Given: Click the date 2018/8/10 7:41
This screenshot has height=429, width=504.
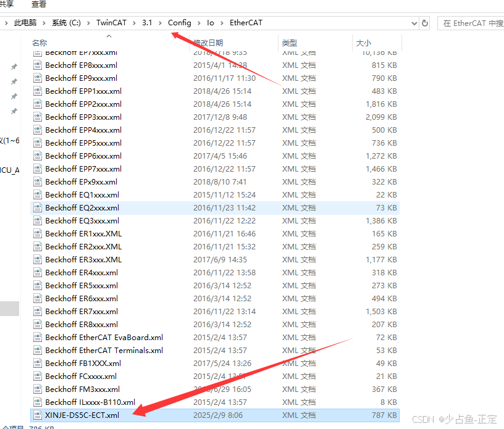Looking at the screenshot, I should pos(220,182).
